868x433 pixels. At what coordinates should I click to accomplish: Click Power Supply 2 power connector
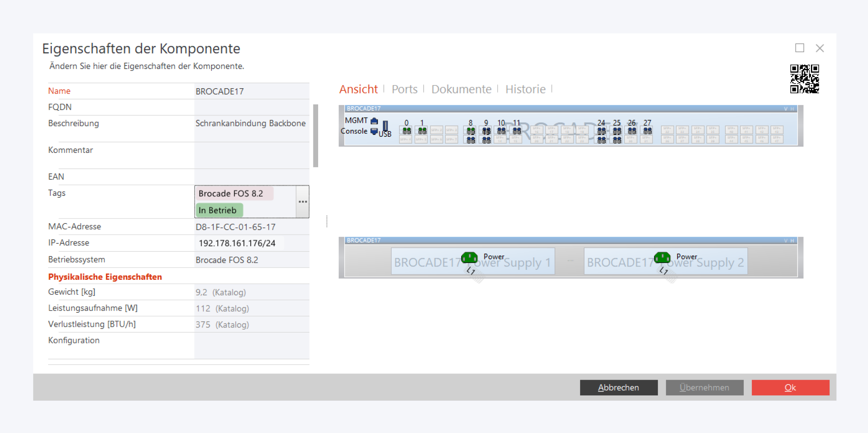pos(662,257)
